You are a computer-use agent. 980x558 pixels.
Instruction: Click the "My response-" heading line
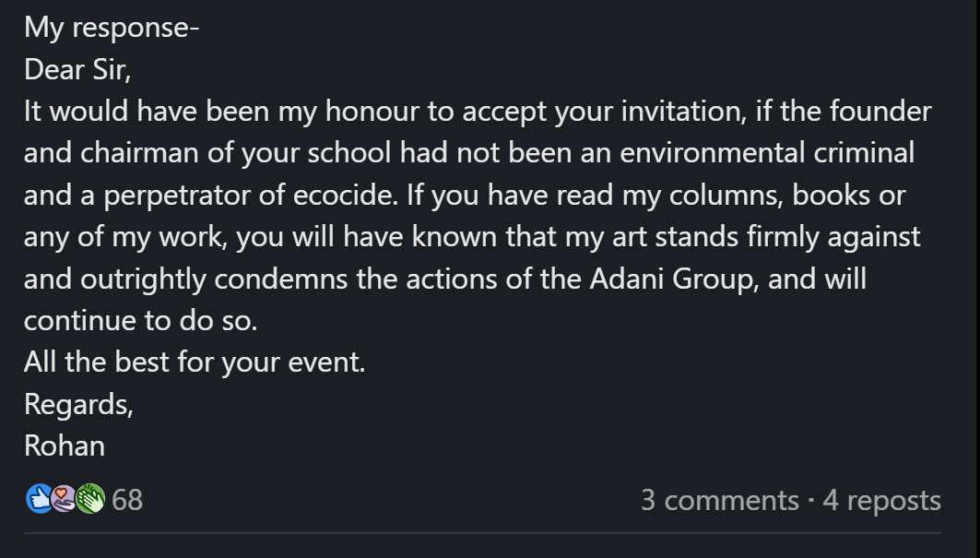pos(112,28)
